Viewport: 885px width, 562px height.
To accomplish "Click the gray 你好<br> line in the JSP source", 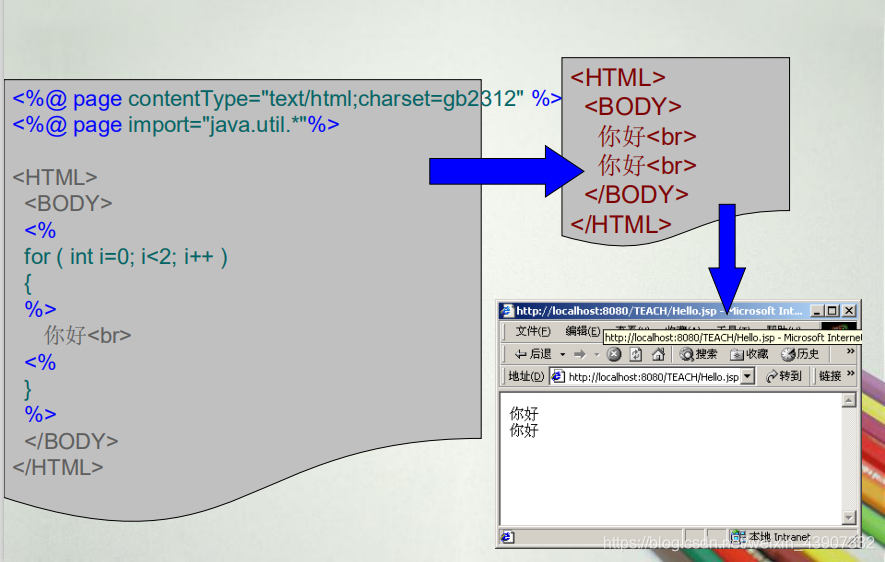I will coord(87,335).
